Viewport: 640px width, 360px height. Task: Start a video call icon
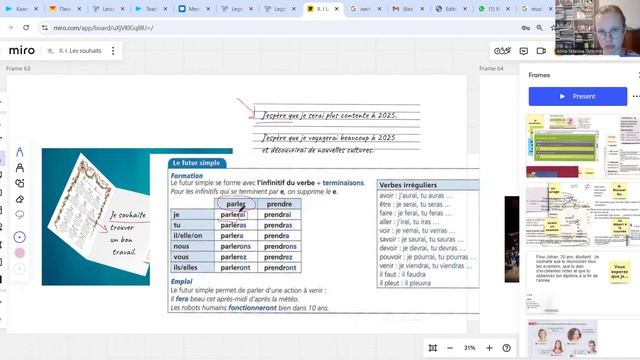(541, 51)
